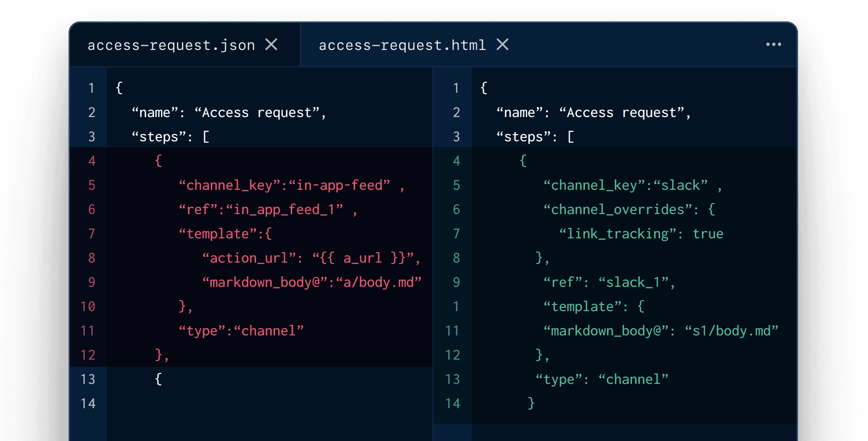Click the name Access request line in JSON pane
The height and width of the screenshot is (441, 868).
point(227,113)
